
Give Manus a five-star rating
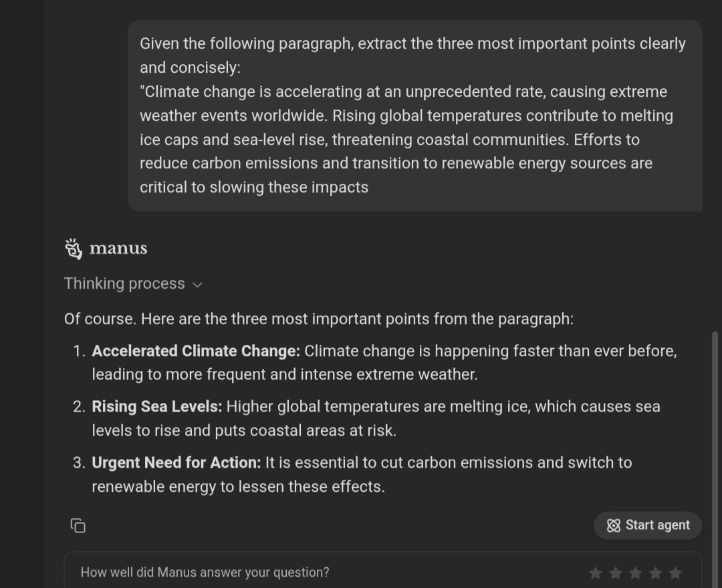[x=675, y=573]
